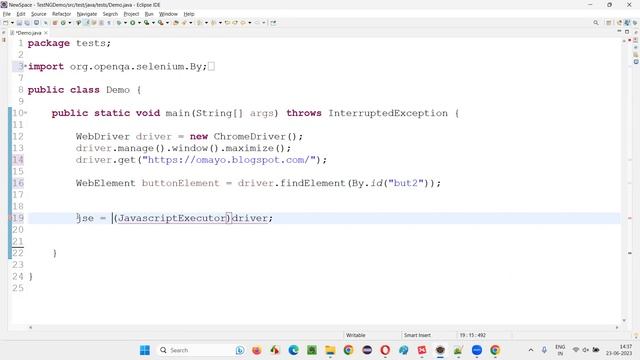
Task: Click the External Tools run icon
Action: [x=160, y=23]
